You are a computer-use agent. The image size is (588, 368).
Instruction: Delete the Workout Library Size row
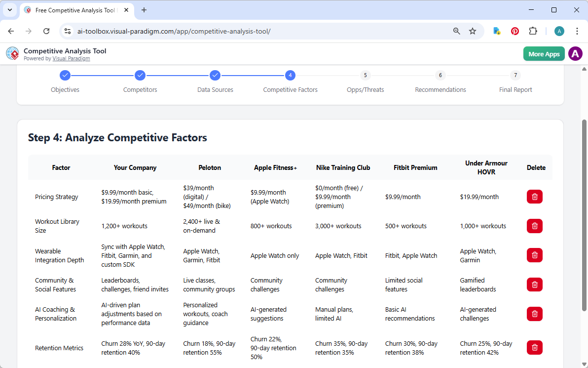pos(534,226)
